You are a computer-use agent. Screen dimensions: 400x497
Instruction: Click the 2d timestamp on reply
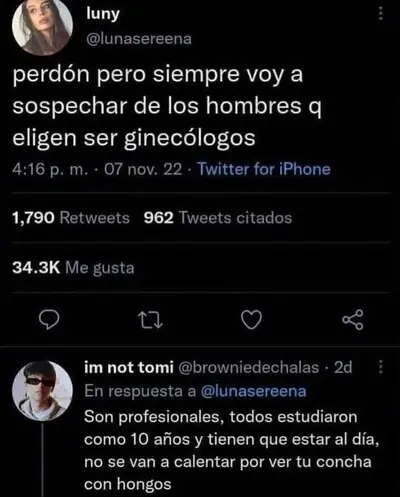[x=343, y=367]
